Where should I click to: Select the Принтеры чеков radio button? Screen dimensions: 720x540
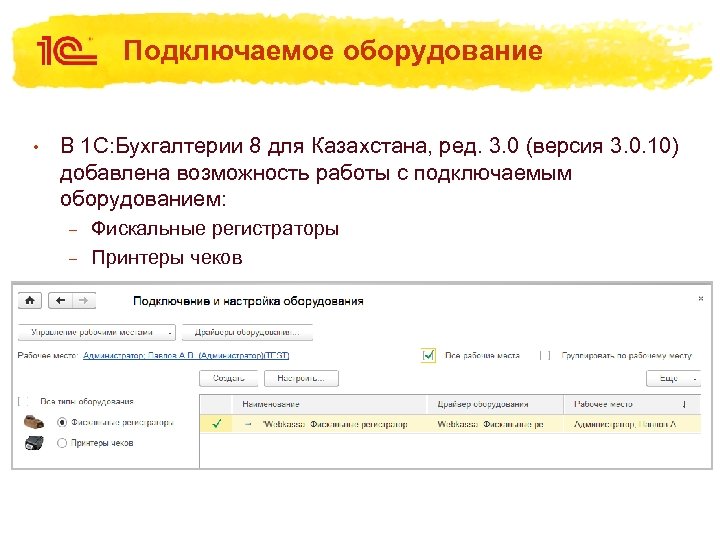pos(62,443)
